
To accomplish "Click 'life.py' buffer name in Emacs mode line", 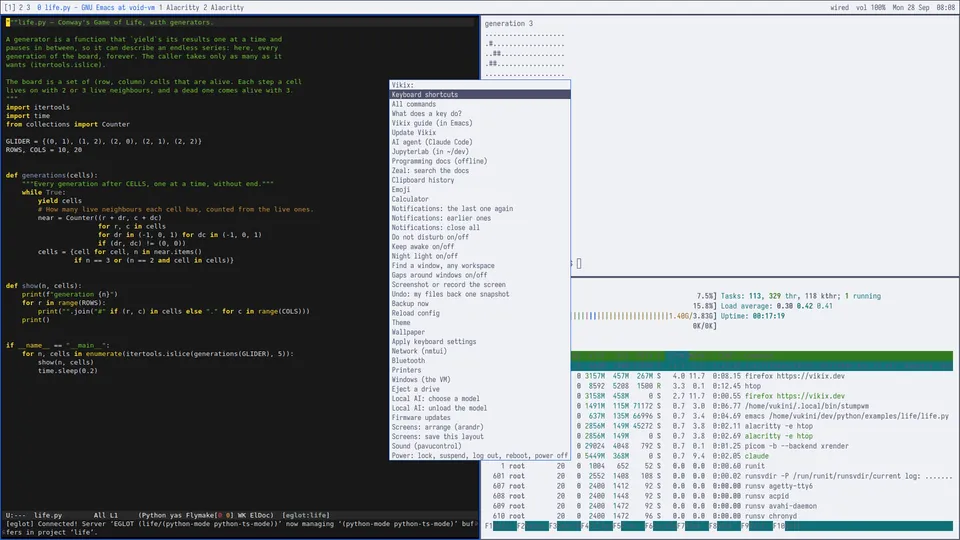I will (x=48, y=516).
